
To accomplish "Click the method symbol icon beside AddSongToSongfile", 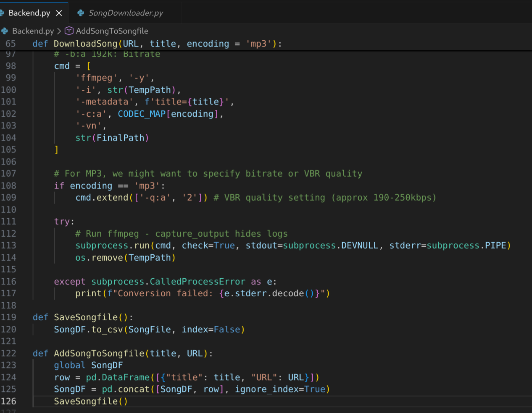I will click(69, 31).
